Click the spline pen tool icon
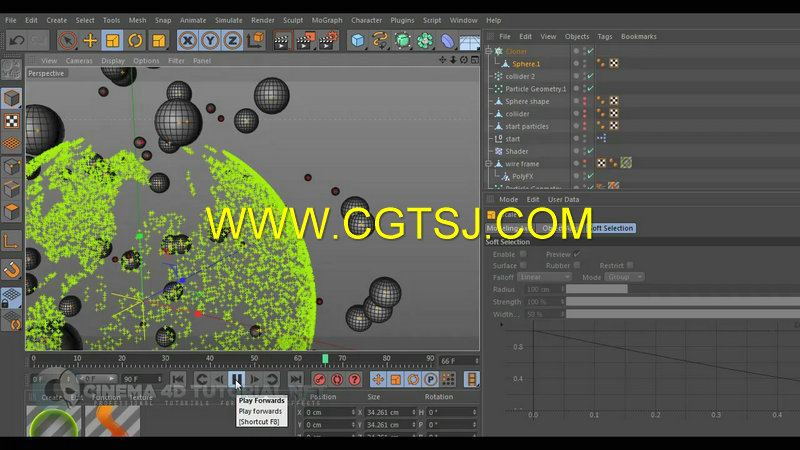800x450 pixels. click(x=380, y=40)
